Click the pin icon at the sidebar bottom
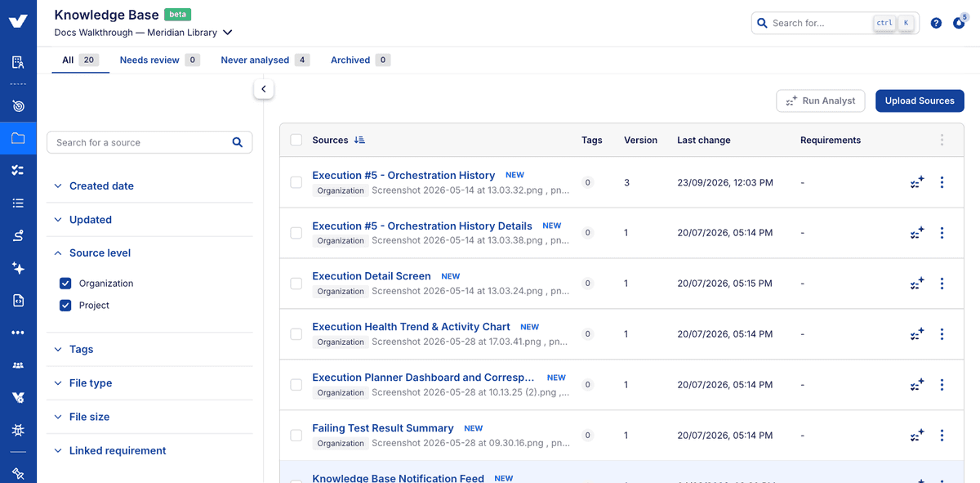 tap(18, 473)
